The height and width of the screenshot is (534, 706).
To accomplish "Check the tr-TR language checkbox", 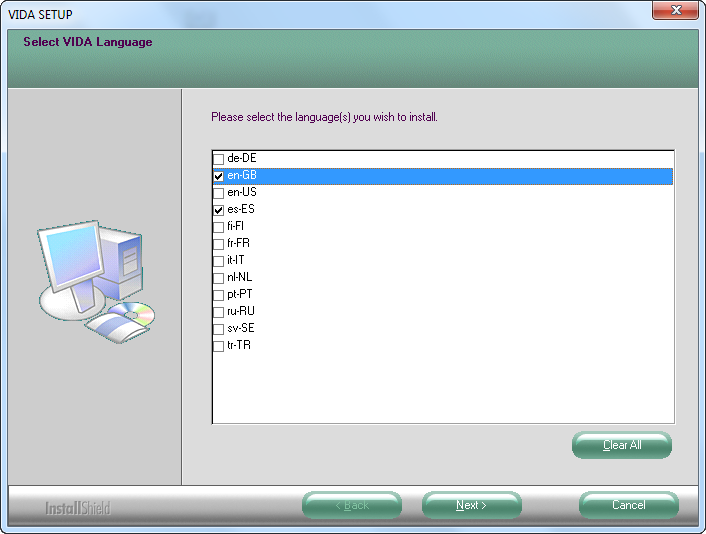I will click(x=218, y=346).
